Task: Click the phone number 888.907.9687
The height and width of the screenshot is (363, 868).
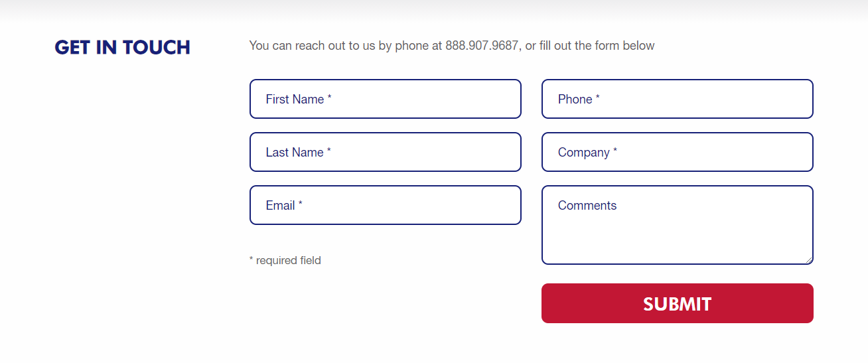Action: 482,46
